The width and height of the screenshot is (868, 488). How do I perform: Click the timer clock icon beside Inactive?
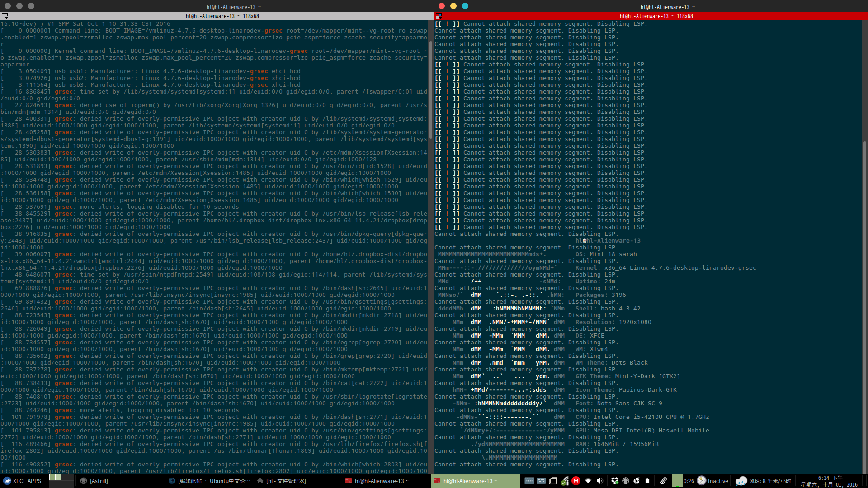[x=702, y=480]
